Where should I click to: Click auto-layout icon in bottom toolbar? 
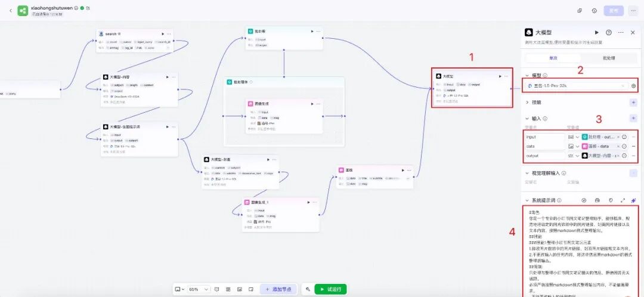[x=228, y=289]
